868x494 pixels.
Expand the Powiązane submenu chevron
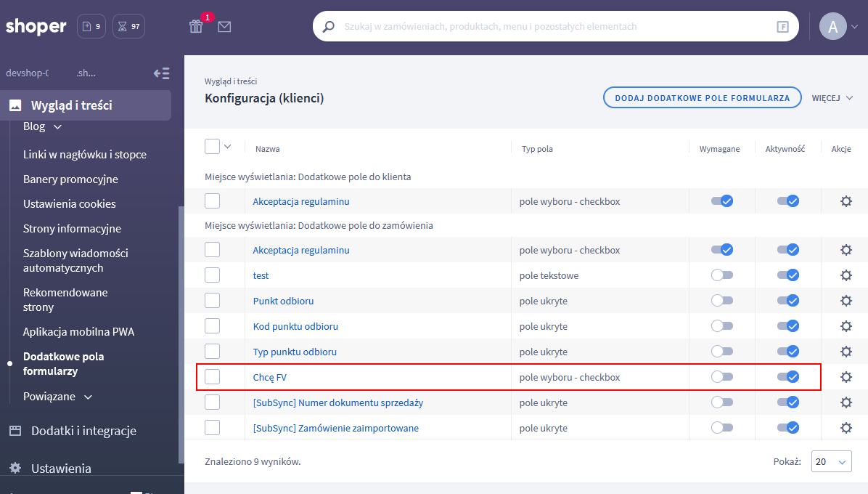[88, 397]
